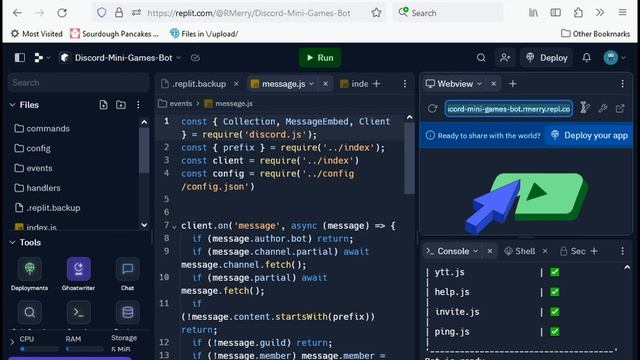Toggle the browser sidebar view icon
The height and width of the screenshot is (360, 640).
click(556, 13)
